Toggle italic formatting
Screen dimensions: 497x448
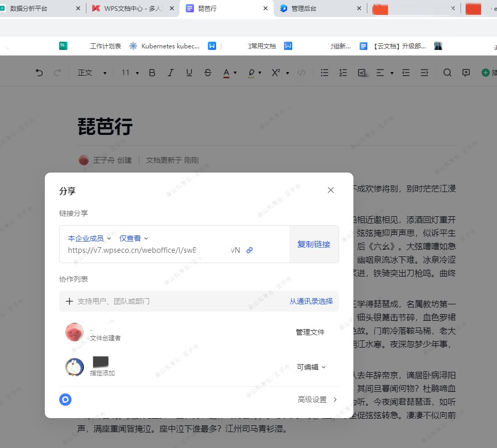tap(171, 73)
